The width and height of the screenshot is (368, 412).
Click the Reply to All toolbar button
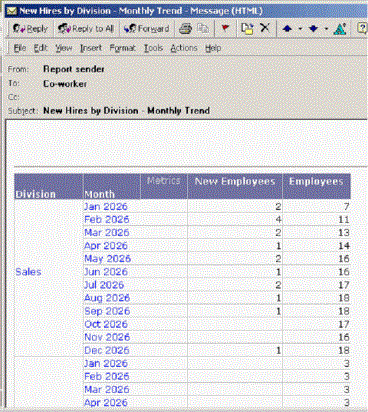pos(86,29)
